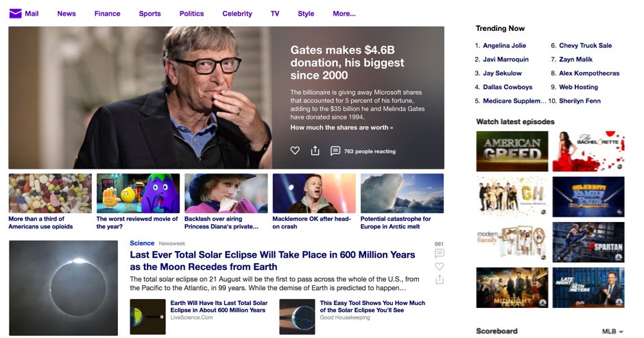Open Last Ever Total Solar Eclipse headline

pyautogui.click(x=272, y=261)
